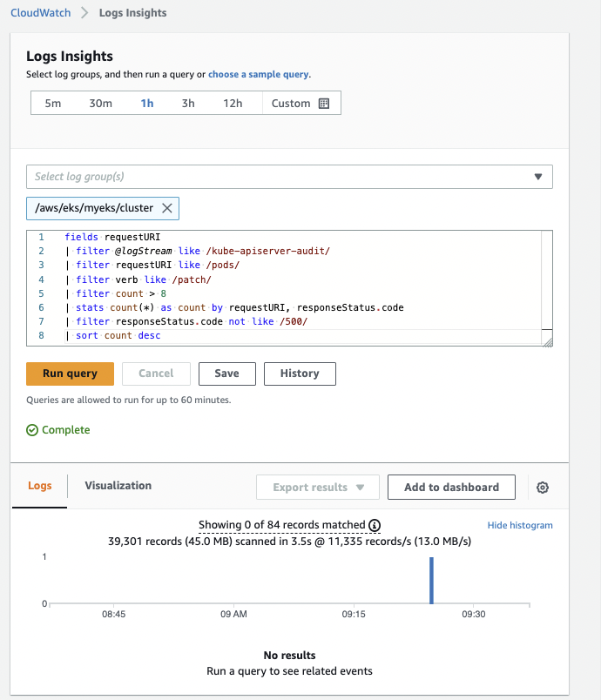Open the Export results dropdown

(318, 488)
